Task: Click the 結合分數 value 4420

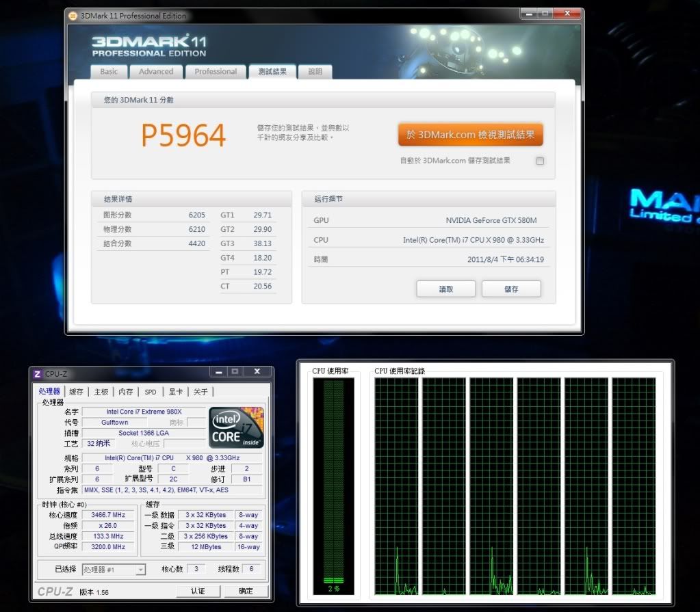Action: pyautogui.click(x=197, y=243)
